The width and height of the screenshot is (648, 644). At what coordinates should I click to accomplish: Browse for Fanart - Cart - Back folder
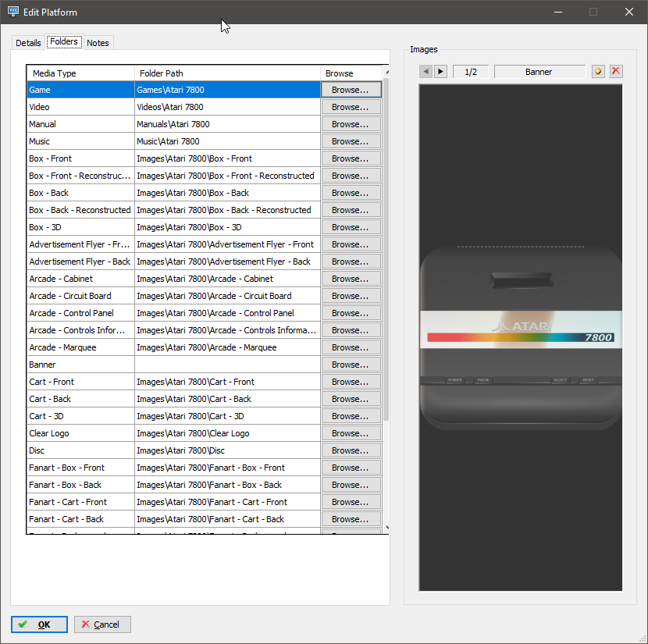(x=351, y=519)
